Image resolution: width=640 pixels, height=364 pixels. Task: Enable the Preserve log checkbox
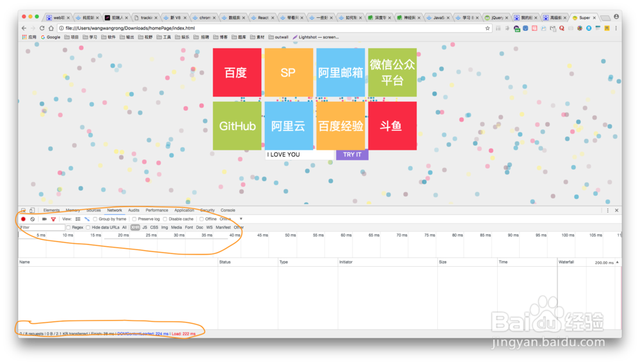[134, 219]
